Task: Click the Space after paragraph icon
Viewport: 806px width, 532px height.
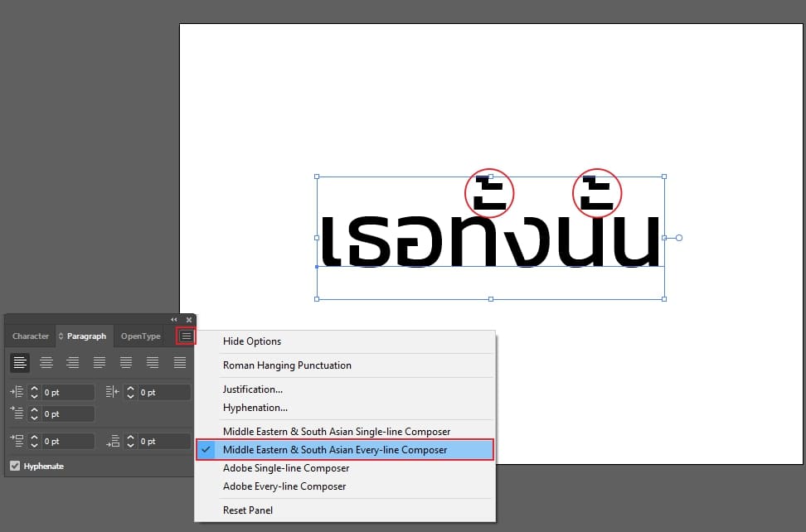Action: (x=113, y=441)
